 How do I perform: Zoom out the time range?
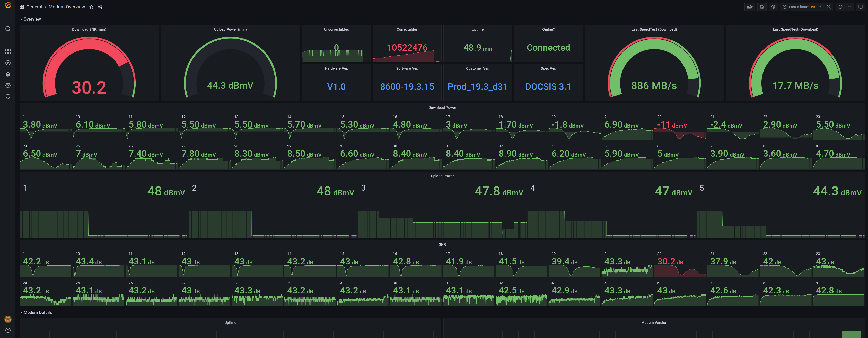pyautogui.click(x=829, y=7)
